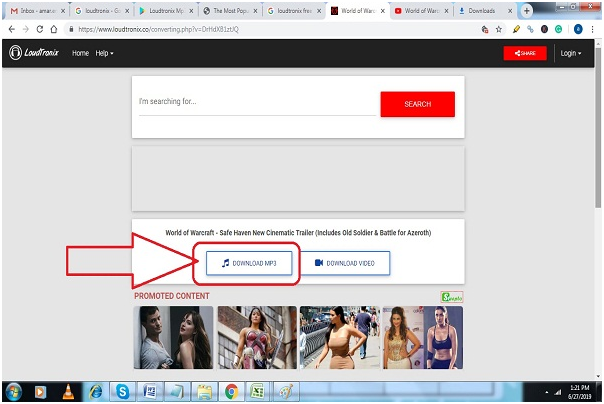Open the Chrome three-dot menu
The width and height of the screenshot is (604, 404).
tap(592, 29)
